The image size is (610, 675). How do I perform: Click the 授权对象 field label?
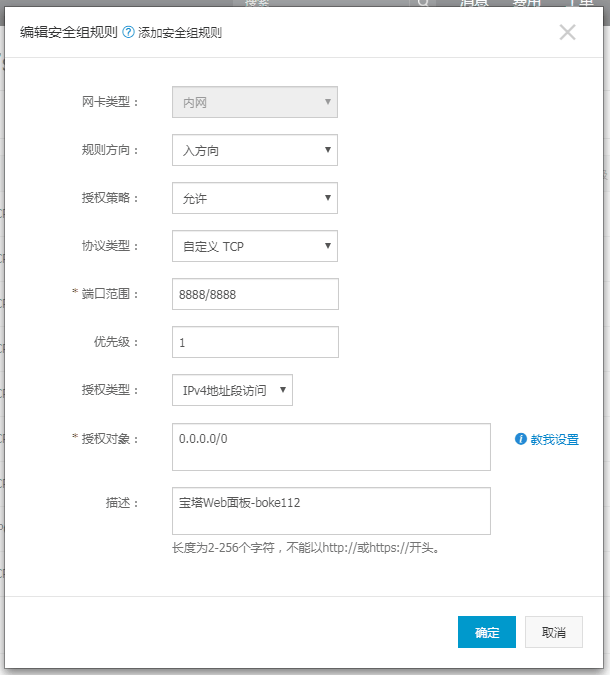click(x=110, y=439)
